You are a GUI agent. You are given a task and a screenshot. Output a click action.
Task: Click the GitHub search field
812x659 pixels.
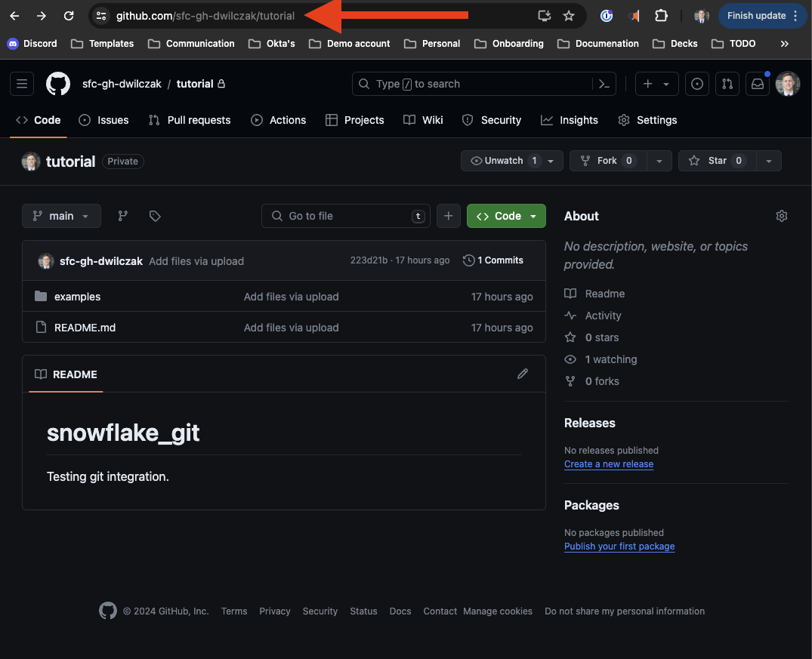tap(483, 84)
